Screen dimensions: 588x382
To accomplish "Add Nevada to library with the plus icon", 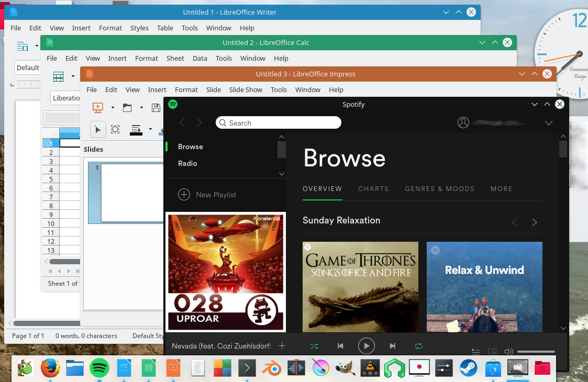I will (282, 346).
